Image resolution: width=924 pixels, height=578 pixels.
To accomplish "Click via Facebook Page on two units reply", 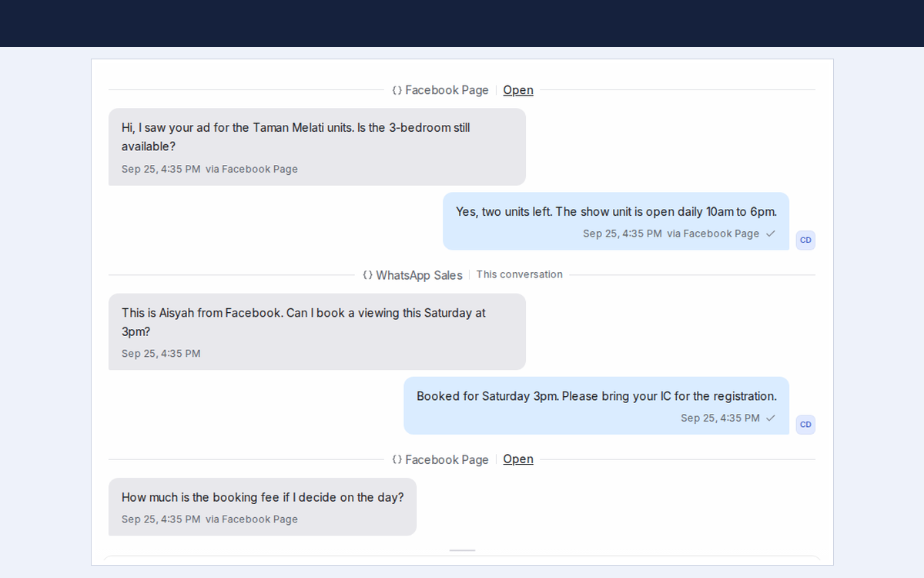I will coord(713,234).
